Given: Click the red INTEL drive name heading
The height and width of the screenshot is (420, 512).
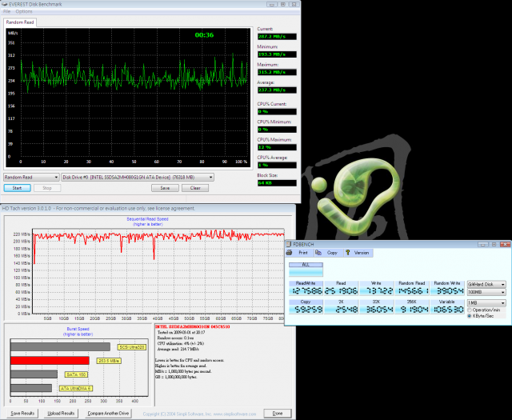Looking at the screenshot, I should pyautogui.click(x=192, y=326).
